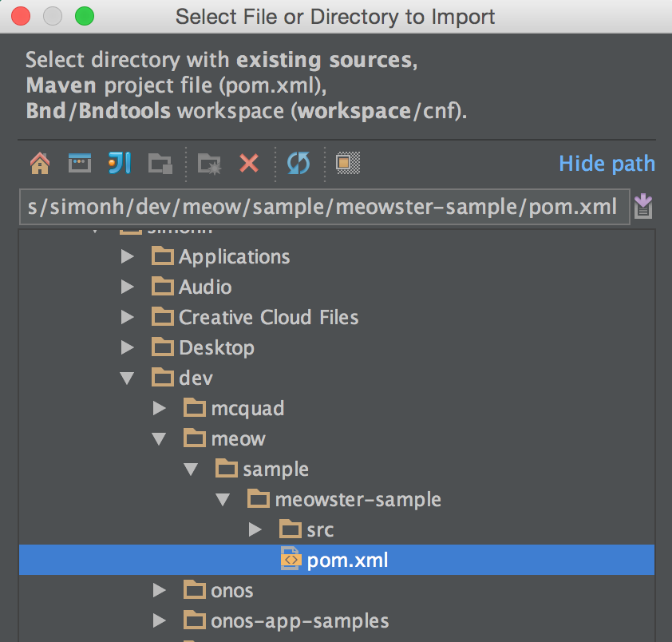Toggle show hidden files and directories

click(347, 164)
